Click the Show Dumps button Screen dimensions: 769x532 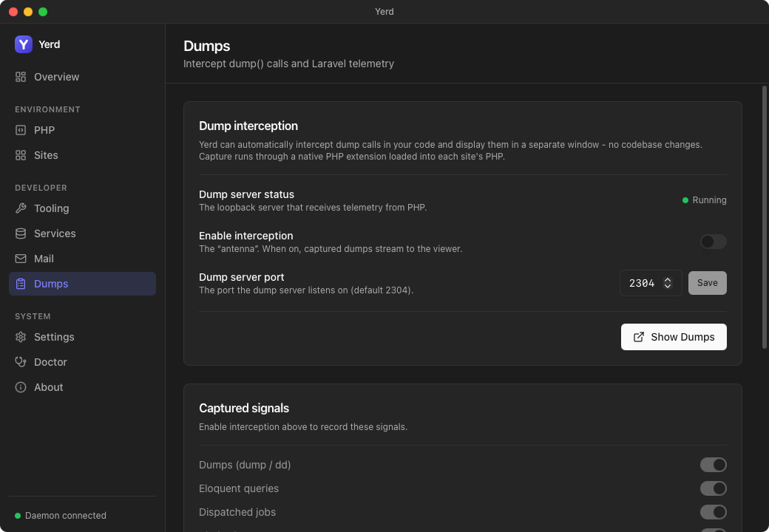point(674,337)
